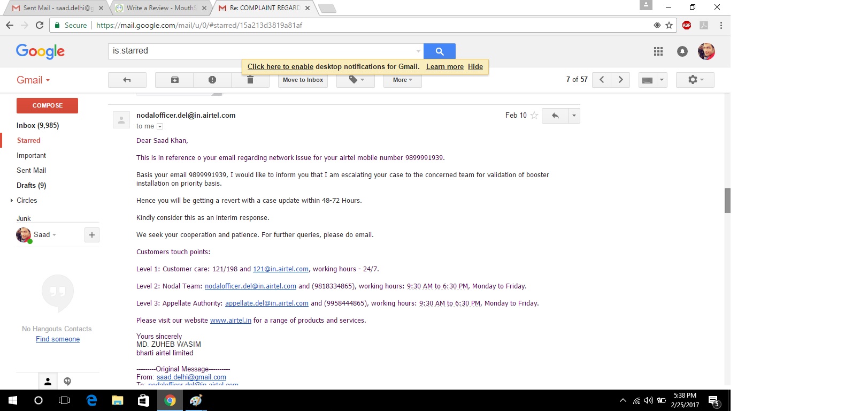Switch to the Write a Review tab

point(160,8)
